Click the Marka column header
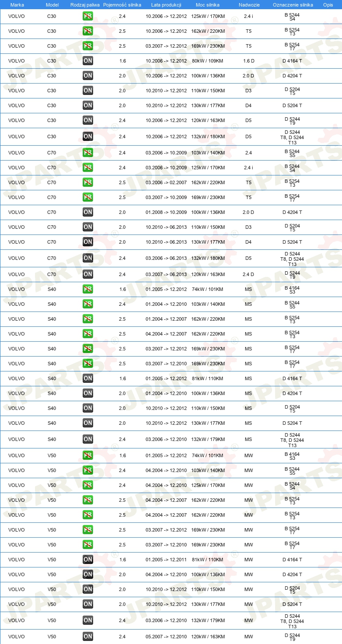This screenshot has width=342, height=644. 17,4
